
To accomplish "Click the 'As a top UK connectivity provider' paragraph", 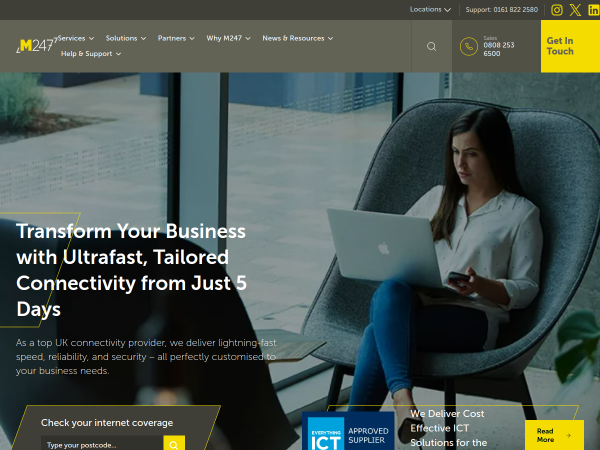I will pyautogui.click(x=146, y=357).
